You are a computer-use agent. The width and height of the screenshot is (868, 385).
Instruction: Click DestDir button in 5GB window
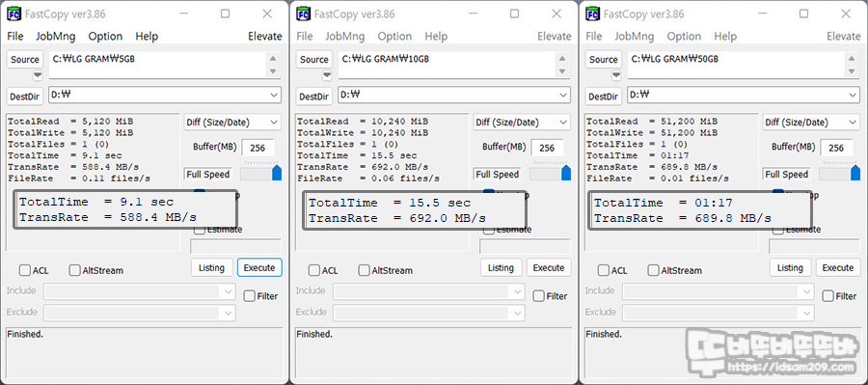coord(25,96)
